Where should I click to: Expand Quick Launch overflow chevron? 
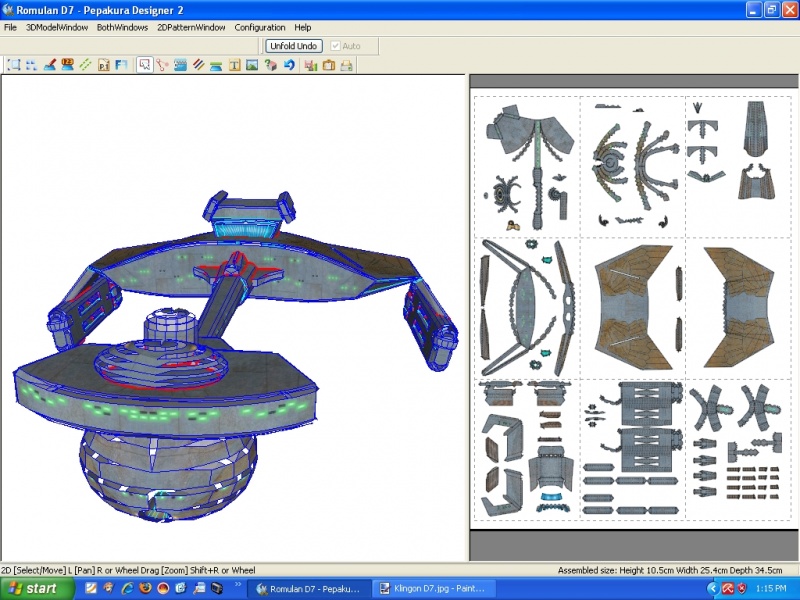click(x=238, y=585)
